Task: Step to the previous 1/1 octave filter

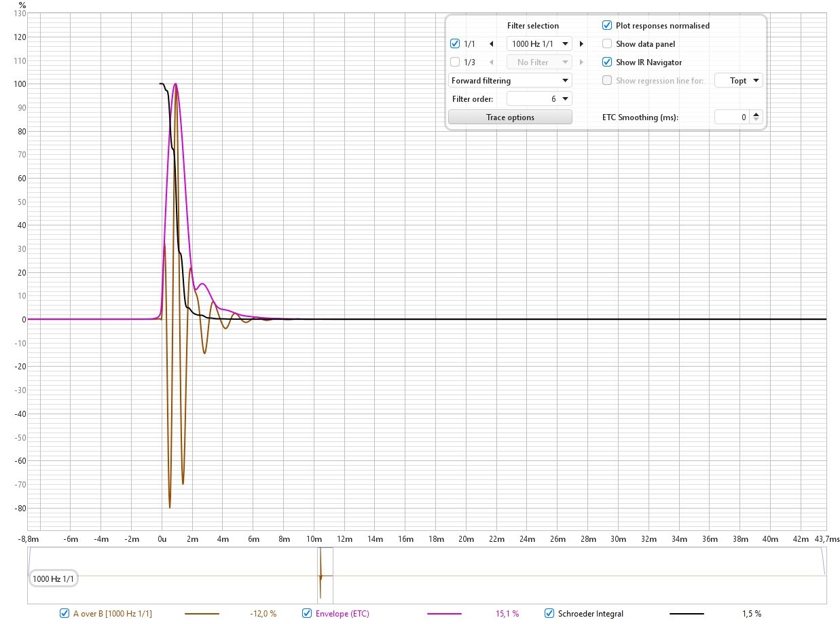Action: pyautogui.click(x=491, y=44)
